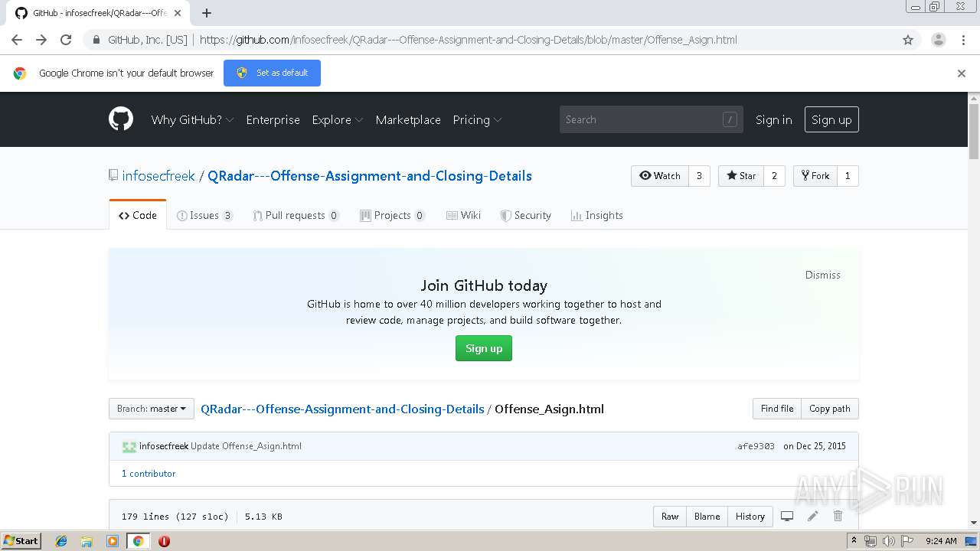The width and height of the screenshot is (980, 551).
Task: Open Chrome profile avatar icon
Action: pos(938,40)
